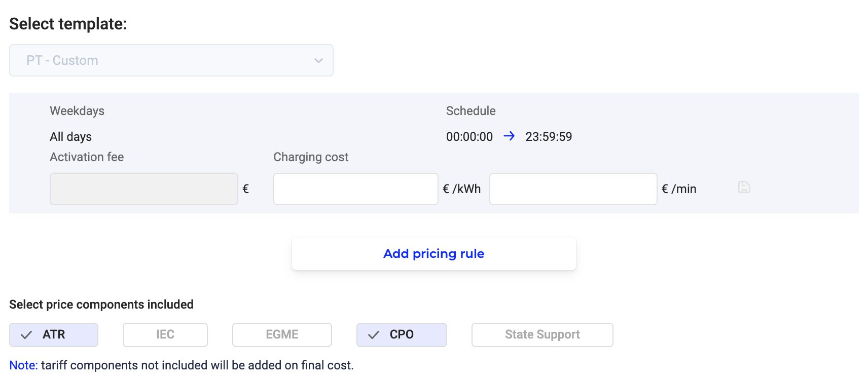Click the 23:59:59 schedule end time
The width and height of the screenshot is (868, 377).
tap(549, 137)
